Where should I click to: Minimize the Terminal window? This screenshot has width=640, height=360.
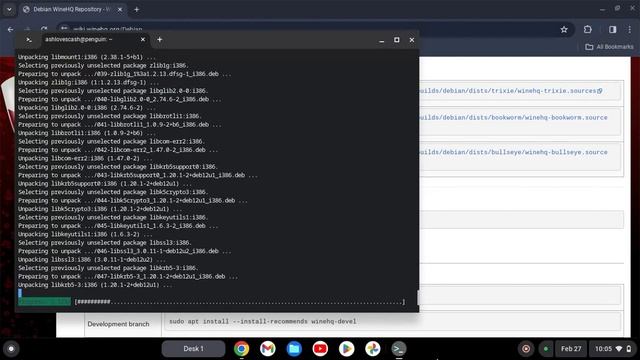[382, 40]
